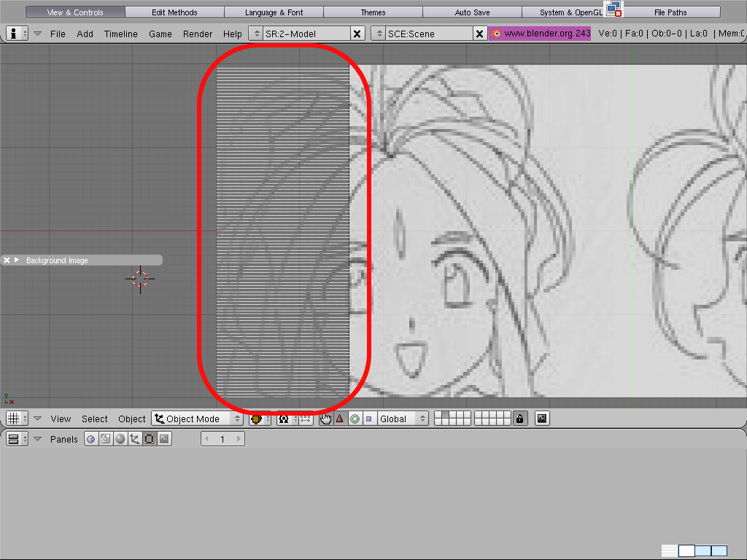Open the buttons window type icon
The height and width of the screenshot is (560, 747).
[17, 438]
